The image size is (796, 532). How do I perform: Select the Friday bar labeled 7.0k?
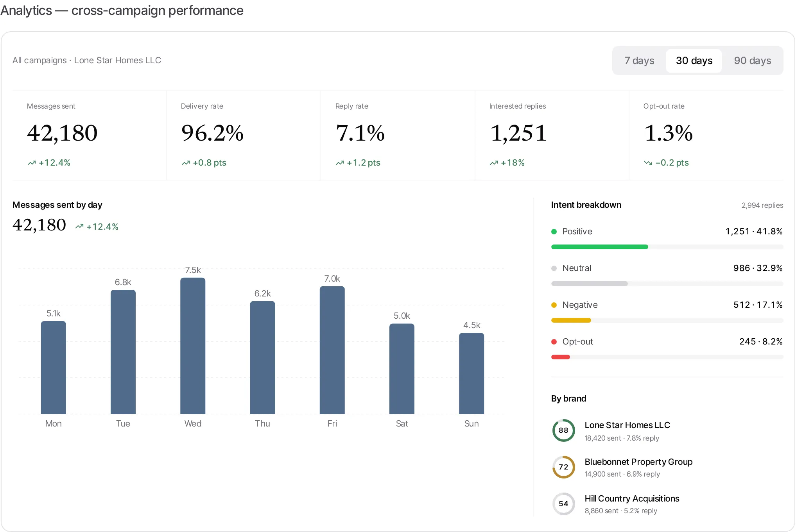point(332,350)
